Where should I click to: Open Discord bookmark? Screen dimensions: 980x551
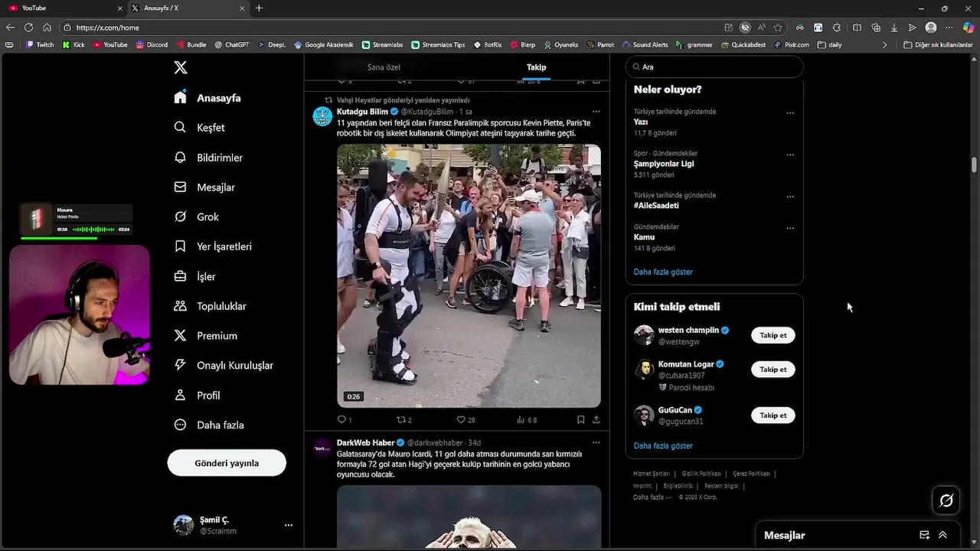[x=152, y=45]
